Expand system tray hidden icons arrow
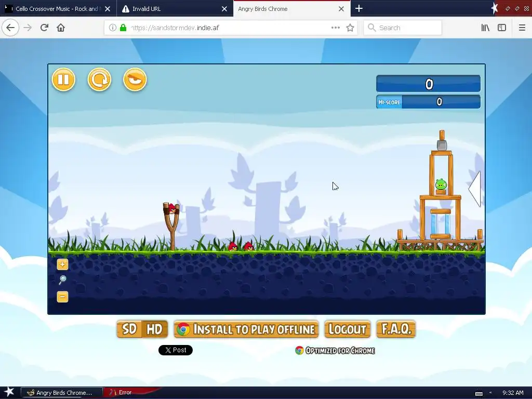 point(490,393)
